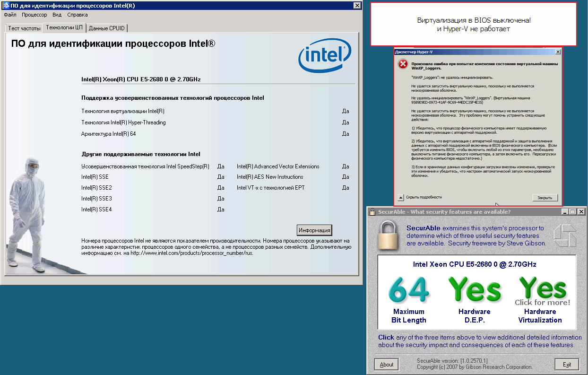
Task: Open the Вид menu
Action: 57,15
